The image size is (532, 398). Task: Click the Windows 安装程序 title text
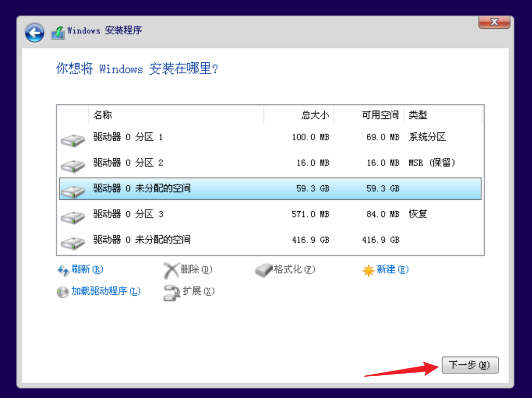click(x=104, y=31)
